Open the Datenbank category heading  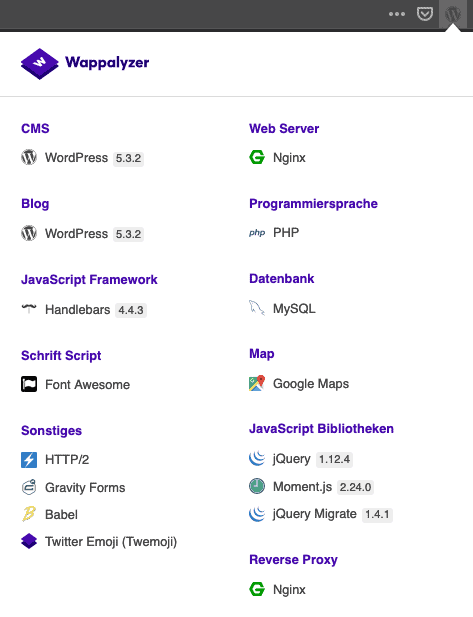coord(282,279)
